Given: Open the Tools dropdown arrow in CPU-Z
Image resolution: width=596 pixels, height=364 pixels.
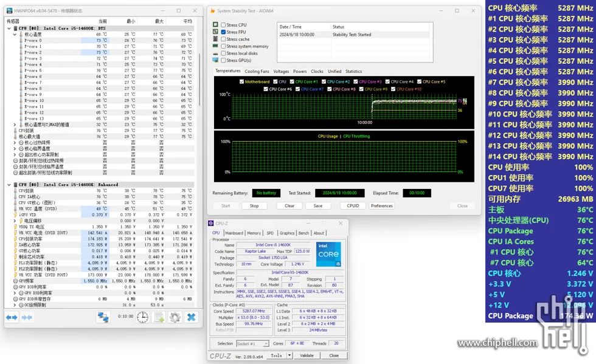Looking at the screenshot, I should pyautogui.click(x=289, y=355).
